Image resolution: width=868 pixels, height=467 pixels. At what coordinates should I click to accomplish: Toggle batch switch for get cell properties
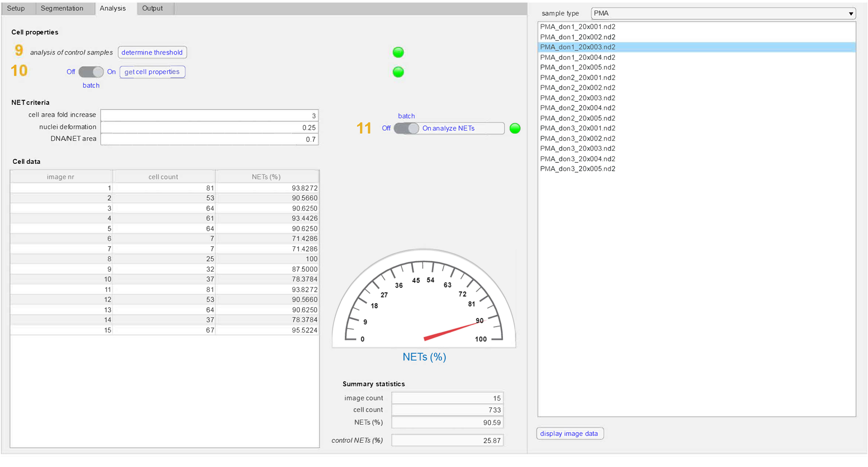click(x=91, y=72)
